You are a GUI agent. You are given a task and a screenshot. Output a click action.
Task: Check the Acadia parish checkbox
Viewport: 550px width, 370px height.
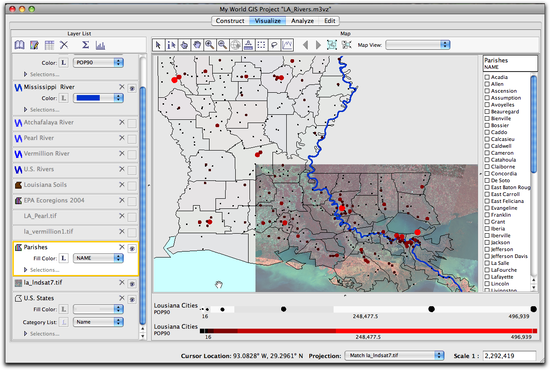click(x=487, y=77)
